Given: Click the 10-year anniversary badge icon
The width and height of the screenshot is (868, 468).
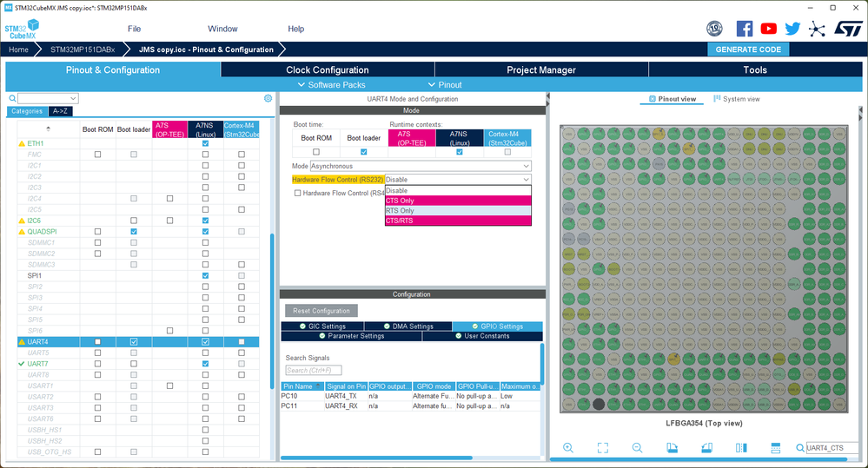Looking at the screenshot, I should coord(715,28).
